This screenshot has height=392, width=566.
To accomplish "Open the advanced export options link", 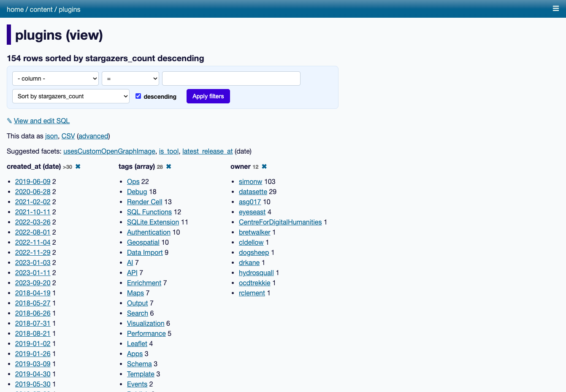I will click(93, 136).
